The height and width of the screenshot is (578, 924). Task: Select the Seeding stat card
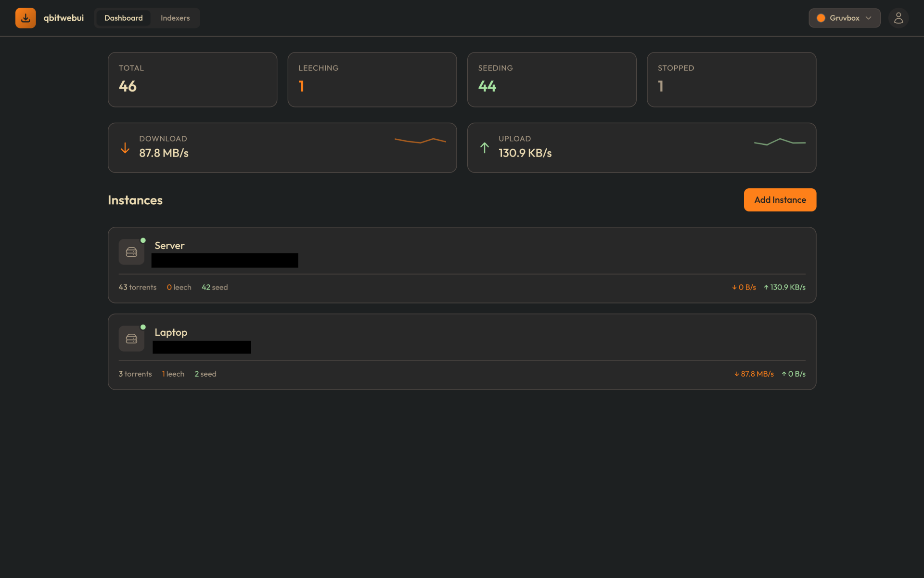click(552, 79)
